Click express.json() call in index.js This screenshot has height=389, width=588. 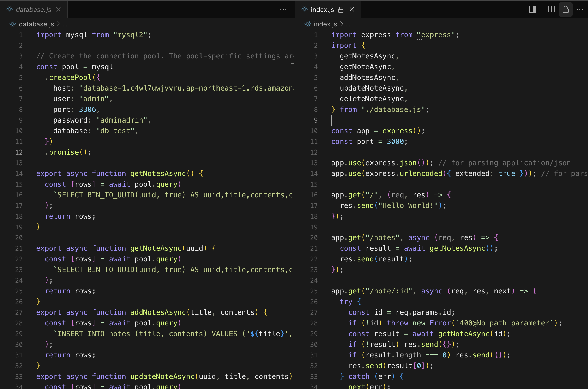395,163
